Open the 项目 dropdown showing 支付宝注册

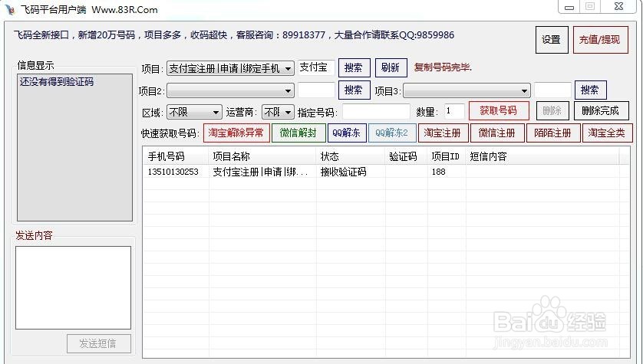230,68
